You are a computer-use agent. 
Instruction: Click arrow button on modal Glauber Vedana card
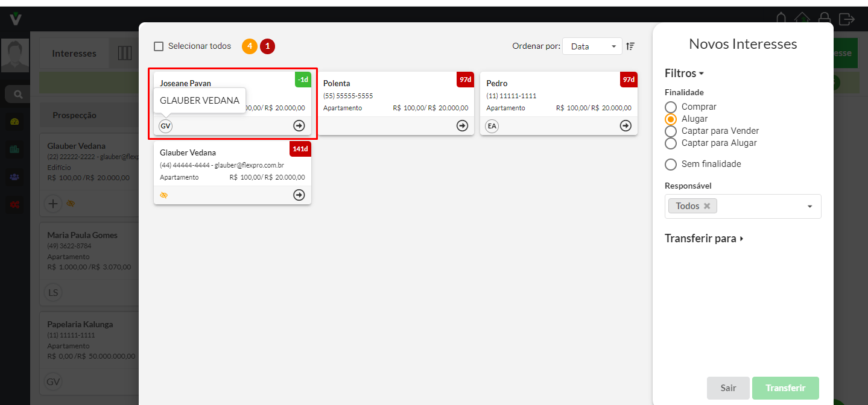(299, 195)
